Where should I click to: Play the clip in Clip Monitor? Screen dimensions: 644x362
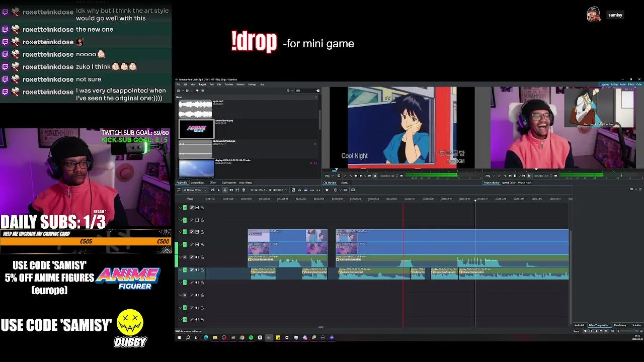pyautogui.click(x=361, y=176)
